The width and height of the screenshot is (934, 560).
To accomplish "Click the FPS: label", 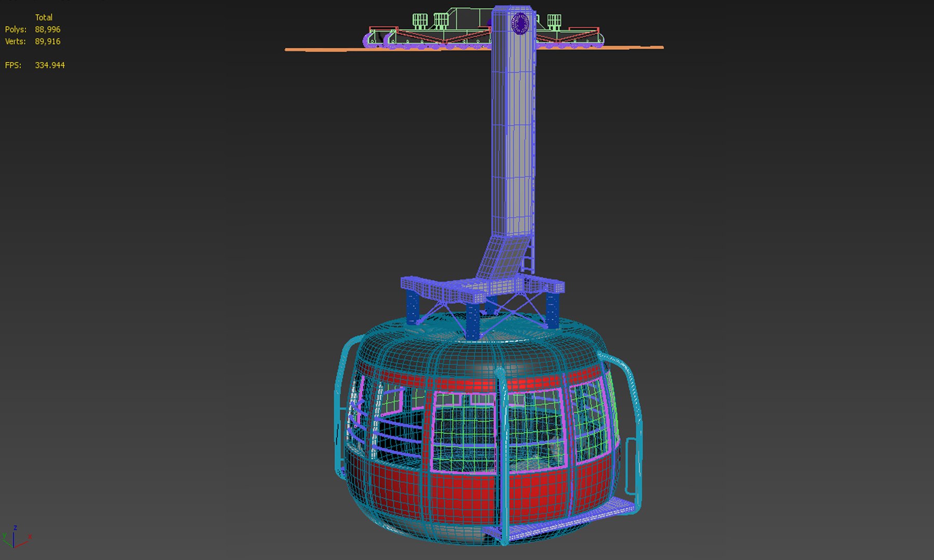I will [x=13, y=65].
